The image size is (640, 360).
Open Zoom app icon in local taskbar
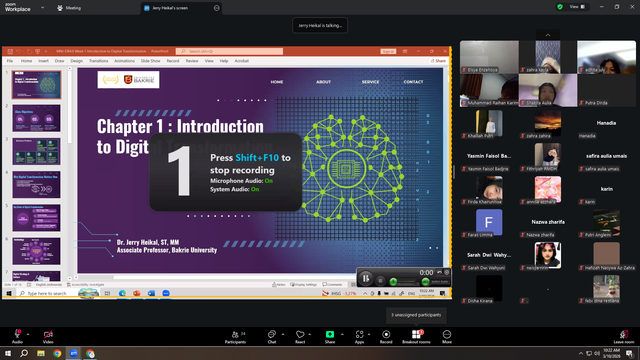coord(74,353)
